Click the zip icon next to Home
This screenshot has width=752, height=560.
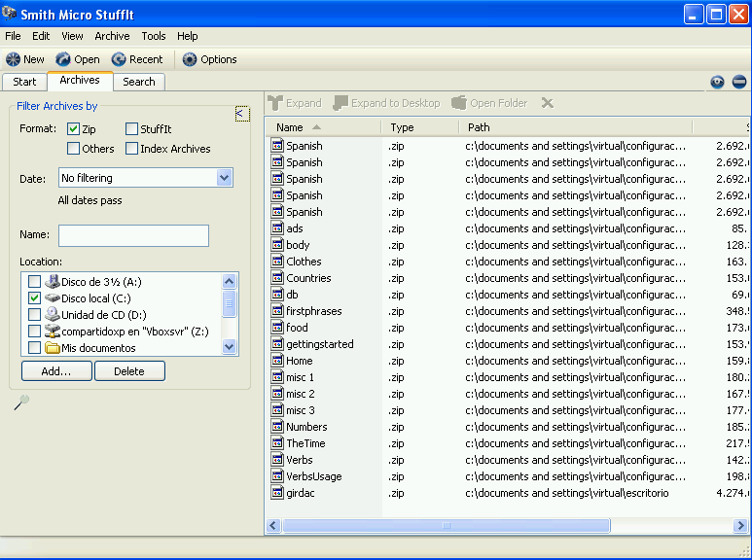(x=277, y=360)
